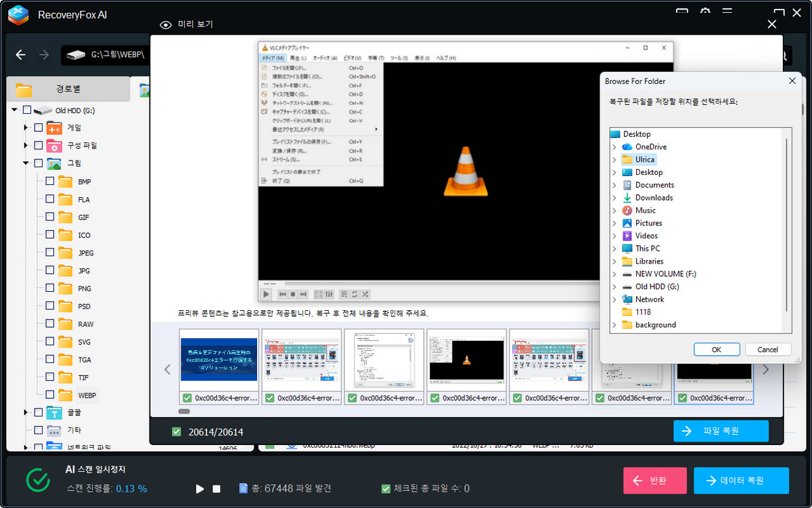Stop the scan with the stop icon
812x508 pixels.
tap(217, 488)
